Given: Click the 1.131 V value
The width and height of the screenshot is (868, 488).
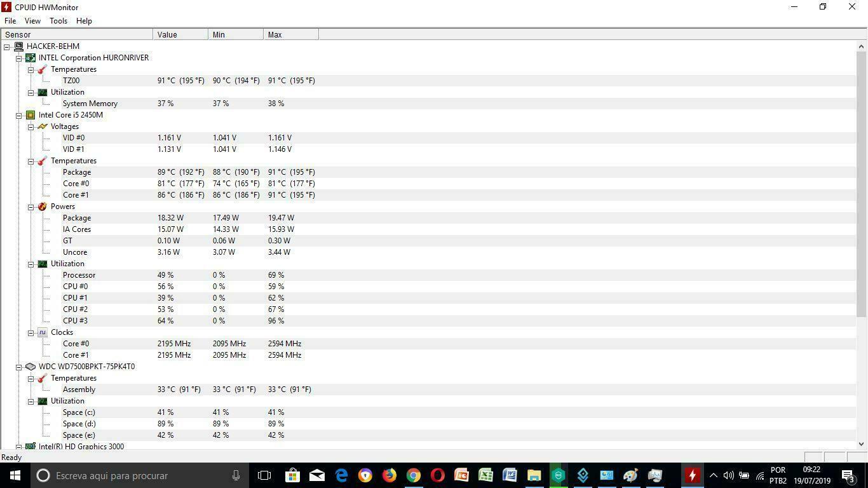Looking at the screenshot, I should pos(169,149).
